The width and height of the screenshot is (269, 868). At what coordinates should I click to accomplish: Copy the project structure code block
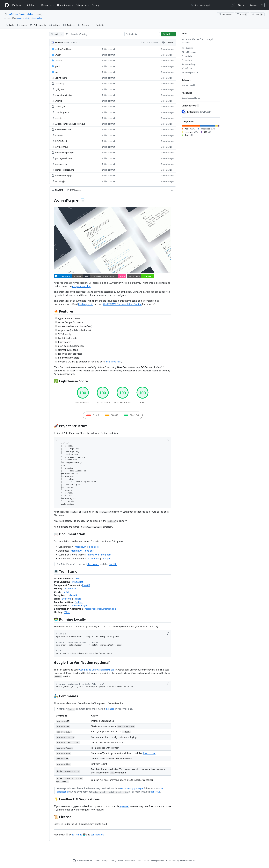[x=168, y=440]
